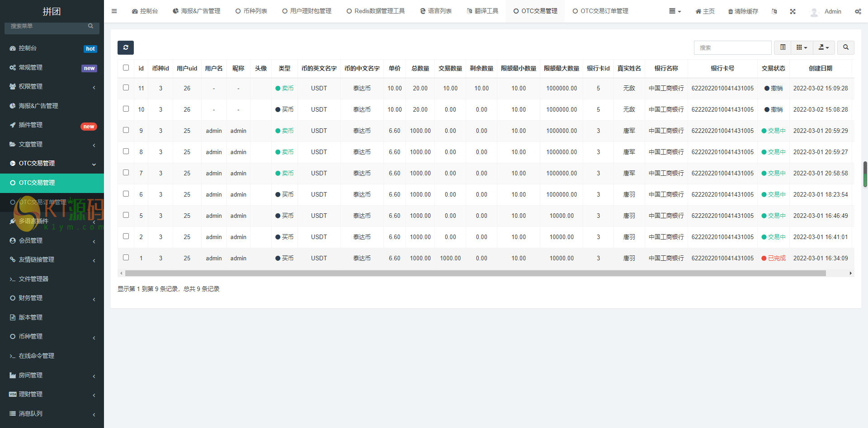This screenshot has width=868, height=428.
Task: Open the columns grid dropdown
Action: coord(802,47)
